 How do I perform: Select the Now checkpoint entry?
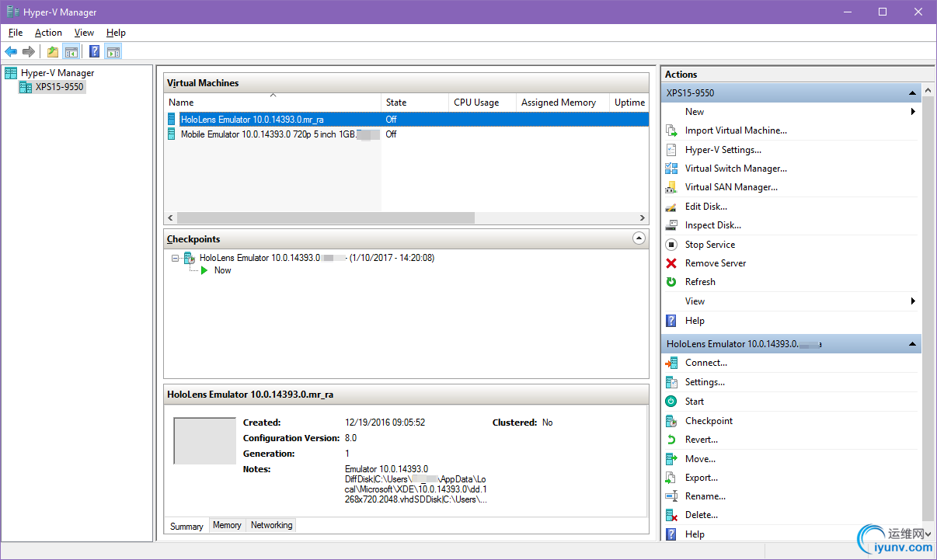(x=223, y=270)
